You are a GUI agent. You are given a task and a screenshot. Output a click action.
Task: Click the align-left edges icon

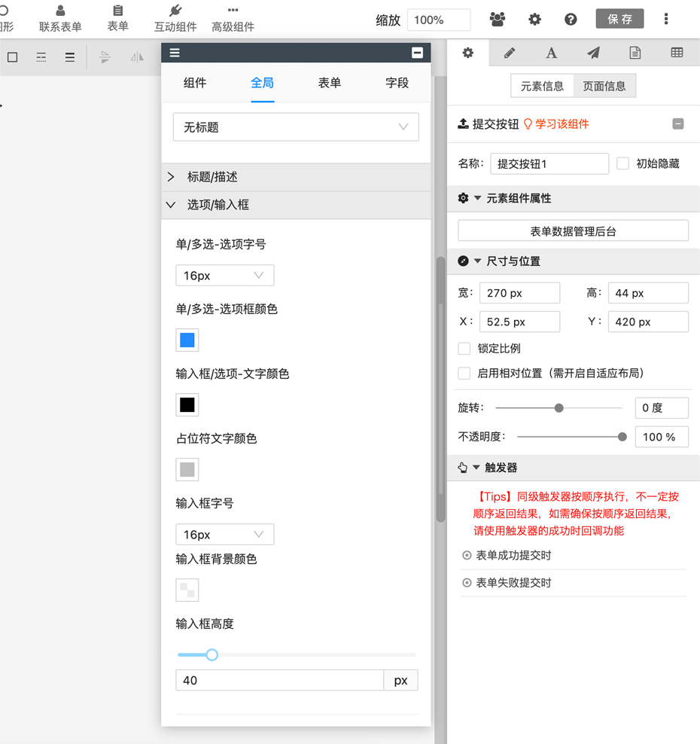click(x=105, y=57)
